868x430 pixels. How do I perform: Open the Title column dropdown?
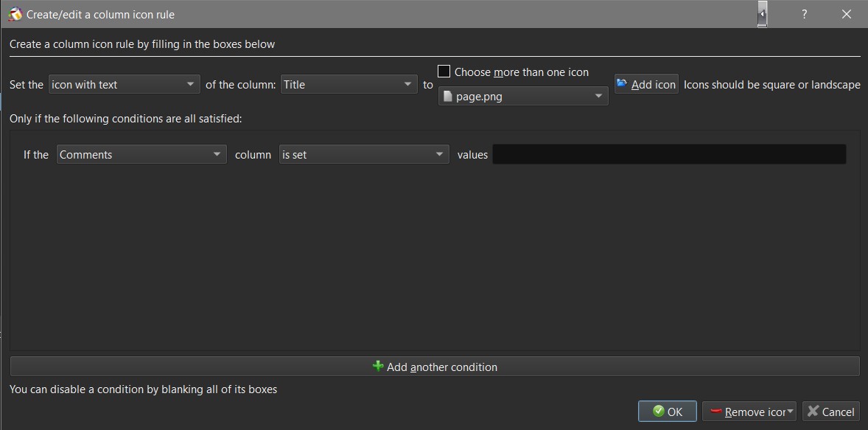tap(349, 85)
